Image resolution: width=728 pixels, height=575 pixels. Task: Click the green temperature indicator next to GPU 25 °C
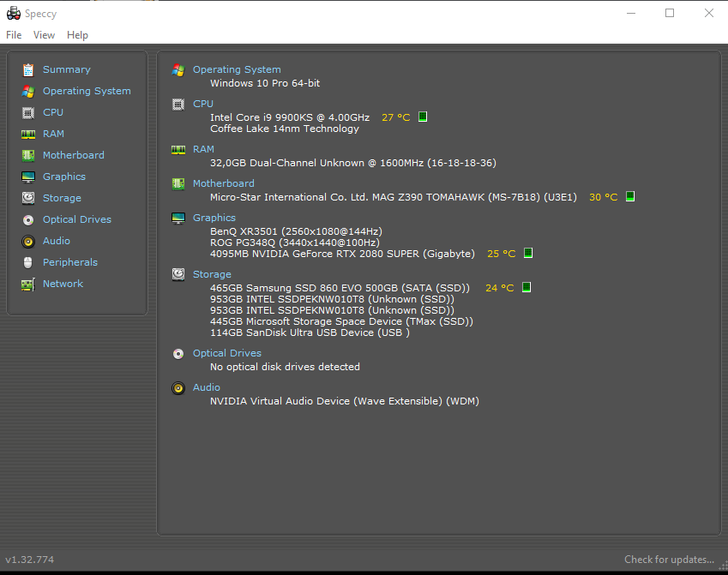(x=528, y=253)
